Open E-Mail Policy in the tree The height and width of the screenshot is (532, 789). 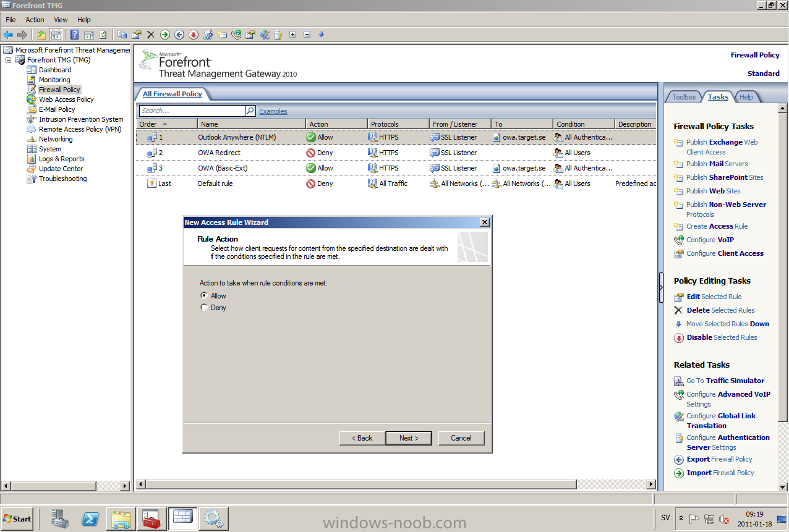pyautogui.click(x=57, y=109)
